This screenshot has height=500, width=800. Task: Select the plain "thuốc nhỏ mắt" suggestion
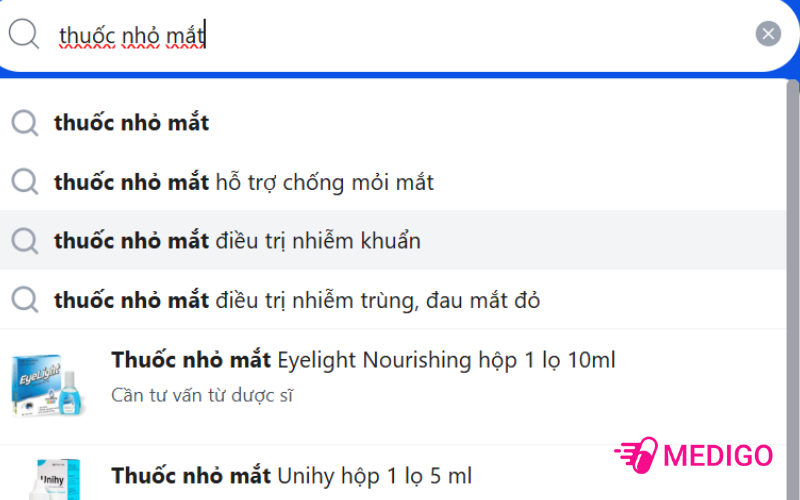(x=132, y=123)
